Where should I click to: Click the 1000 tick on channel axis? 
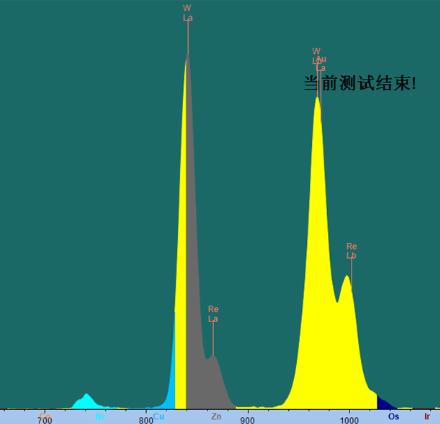pyautogui.click(x=349, y=420)
